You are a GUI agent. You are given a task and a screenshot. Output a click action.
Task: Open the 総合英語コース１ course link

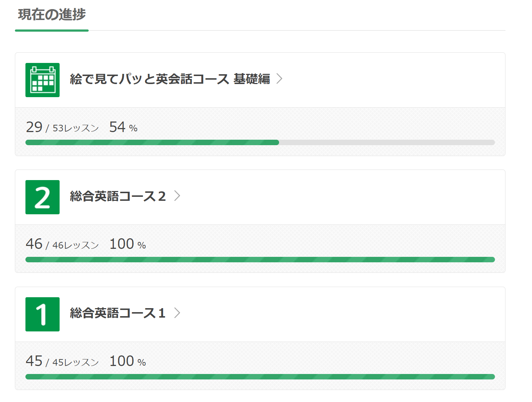[118, 313]
